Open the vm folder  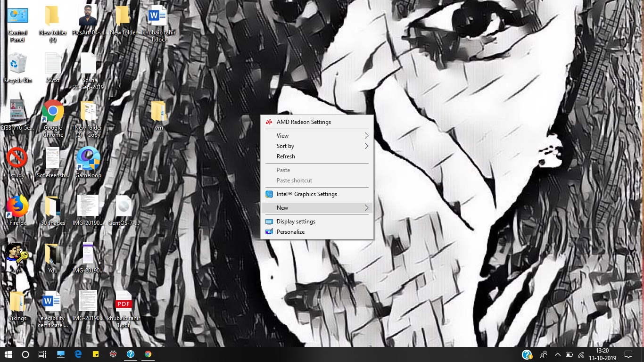[x=159, y=112]
